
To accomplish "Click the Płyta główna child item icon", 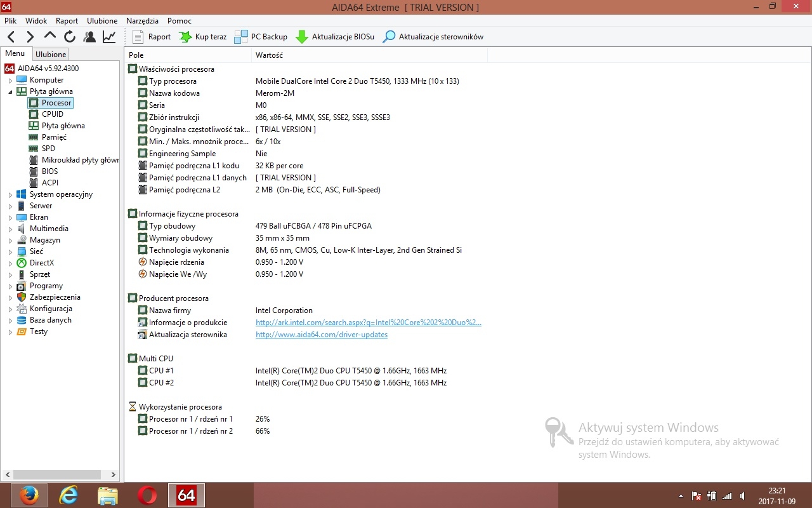I will pyautogui.click(x=34, y=126).
